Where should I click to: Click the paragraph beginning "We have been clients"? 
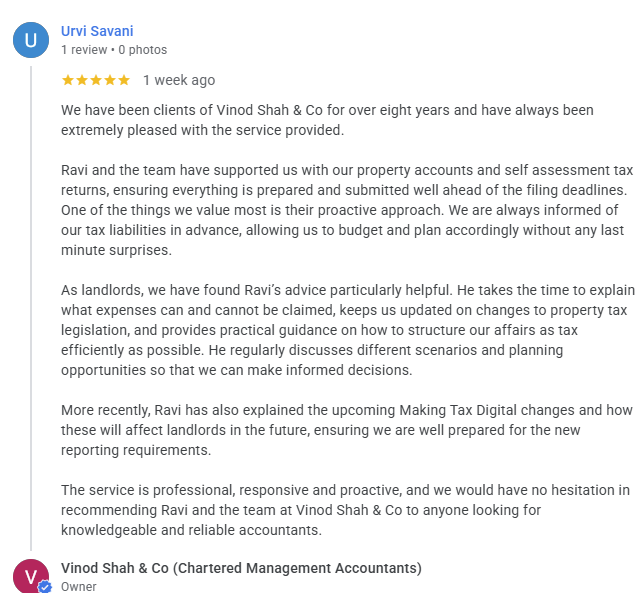tap(327, 120)
